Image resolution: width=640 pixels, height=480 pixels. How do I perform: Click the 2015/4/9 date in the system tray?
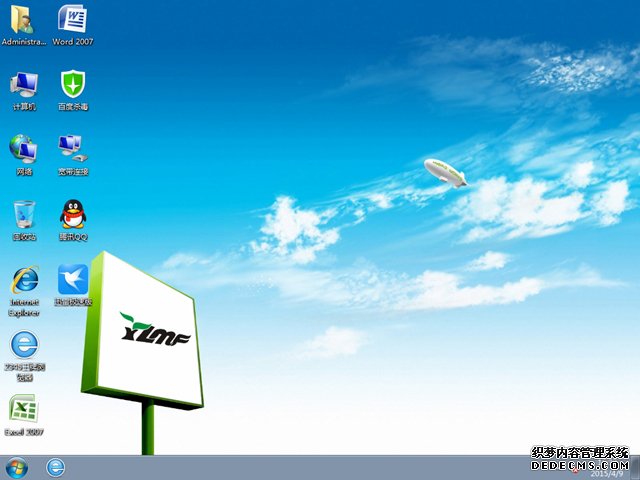607,474
